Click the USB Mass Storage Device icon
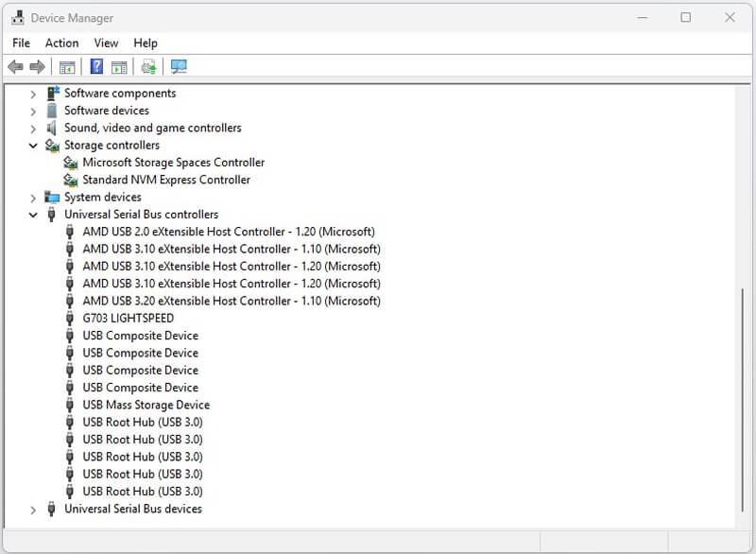This screenshot has height=554, width=756. [70, 405]
